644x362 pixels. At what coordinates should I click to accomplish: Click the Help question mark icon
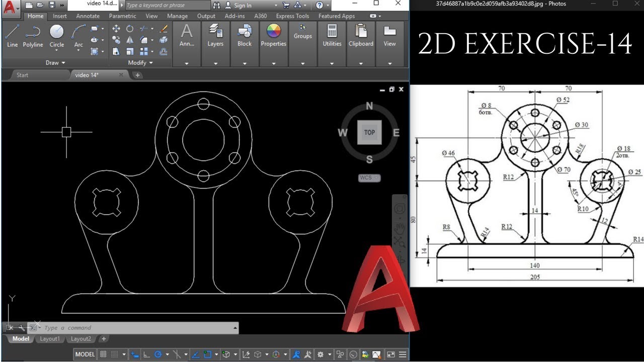pyautogui.click(x=319, y=5)
